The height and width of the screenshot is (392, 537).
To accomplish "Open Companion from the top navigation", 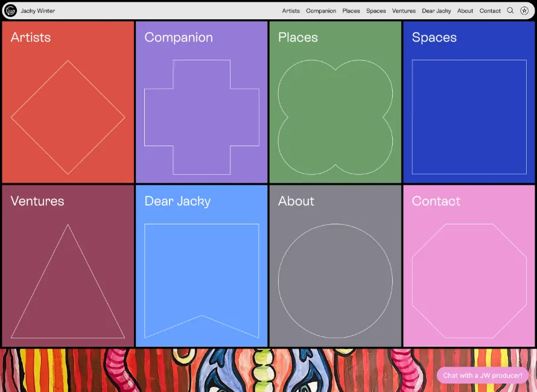I will click(x=321, y=11).
